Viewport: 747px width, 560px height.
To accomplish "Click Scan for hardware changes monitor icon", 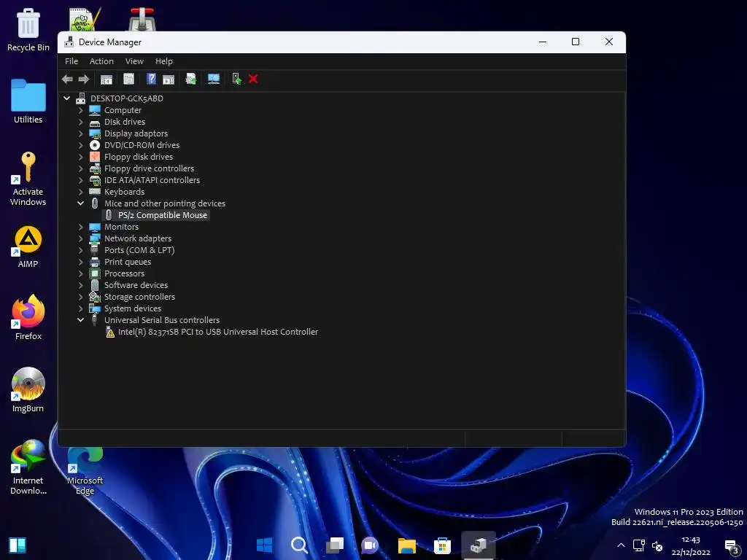I will 214,79.
